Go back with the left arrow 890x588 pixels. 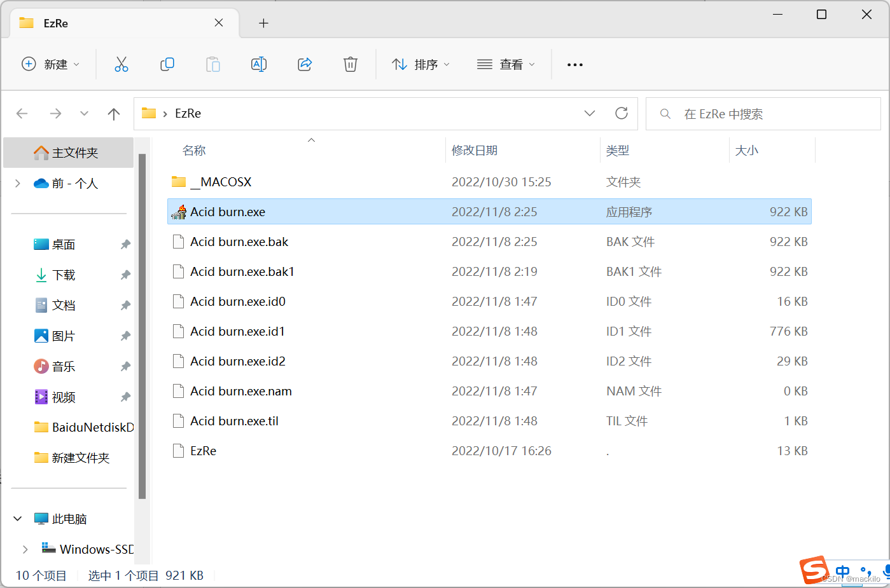22,114
